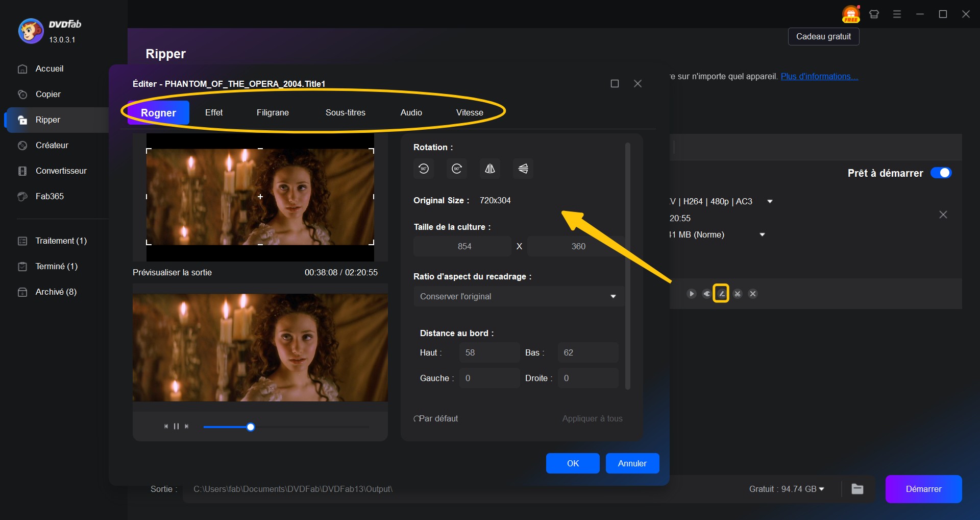Expand the MB (Norme) size dropdown

pos(762,234)
